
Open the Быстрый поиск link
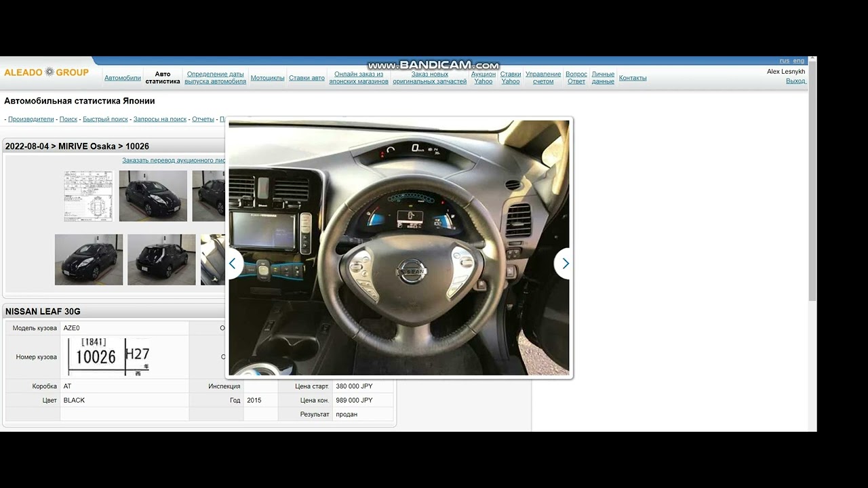pos(105,119)
